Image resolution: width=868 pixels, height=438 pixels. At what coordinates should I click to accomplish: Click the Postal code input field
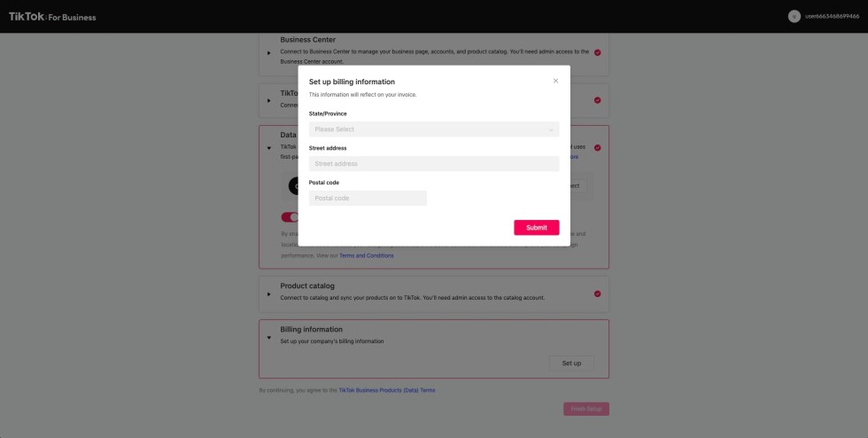tap(368, 198)
